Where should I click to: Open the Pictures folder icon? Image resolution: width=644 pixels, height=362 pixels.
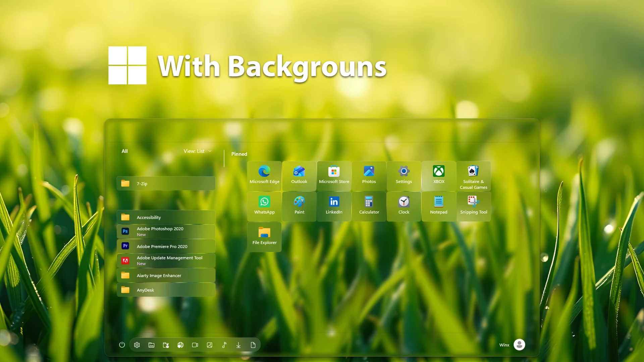click(x=210, y=345)
